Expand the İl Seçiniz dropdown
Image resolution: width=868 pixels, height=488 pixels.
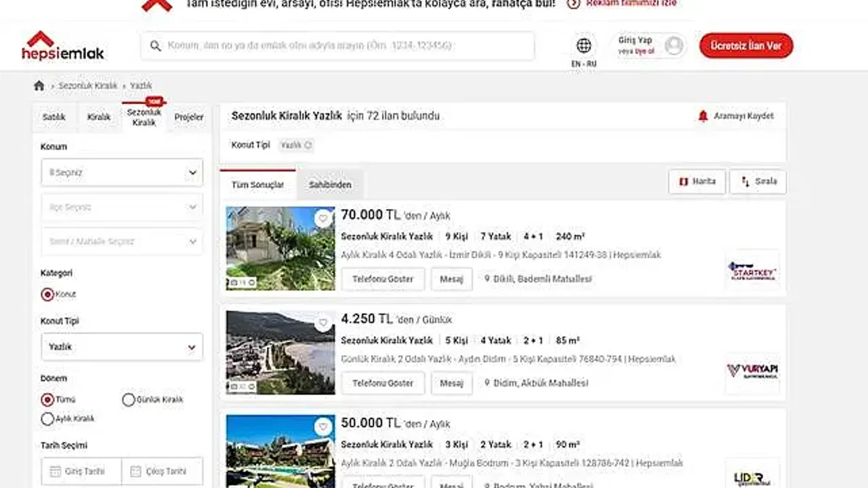(x=122, y=173)
